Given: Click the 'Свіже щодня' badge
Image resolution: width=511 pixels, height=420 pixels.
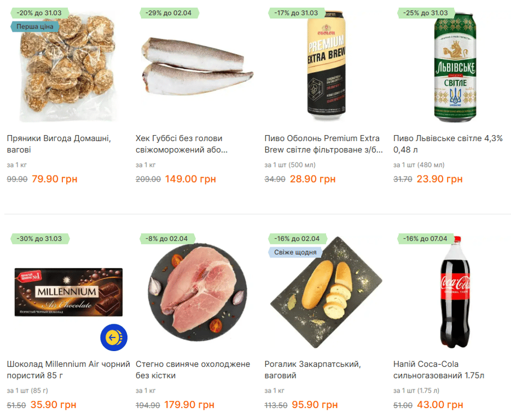Looking at the screenshot, I should coord(295,252).
